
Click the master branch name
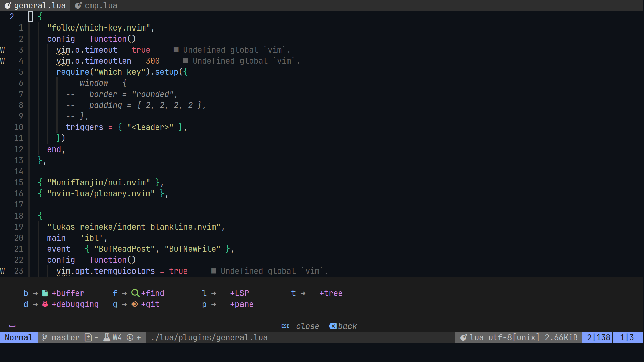click(x=66, y=338)
